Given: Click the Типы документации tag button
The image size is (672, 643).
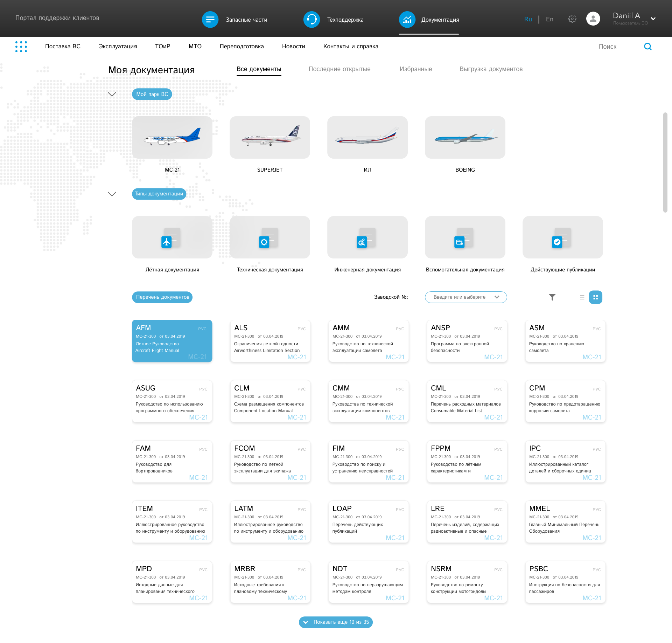Looking at the screenshot, I should (159, 194).
